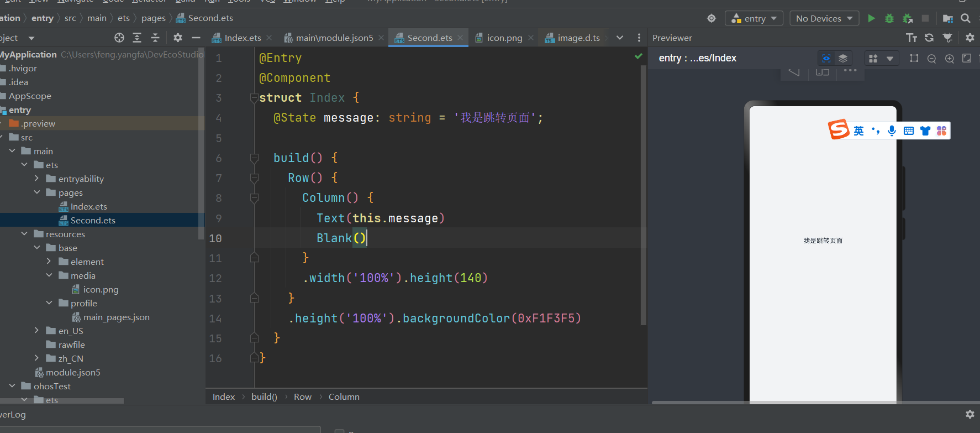Expand the entryability folder
980x433 pixels.
point(36,179)
